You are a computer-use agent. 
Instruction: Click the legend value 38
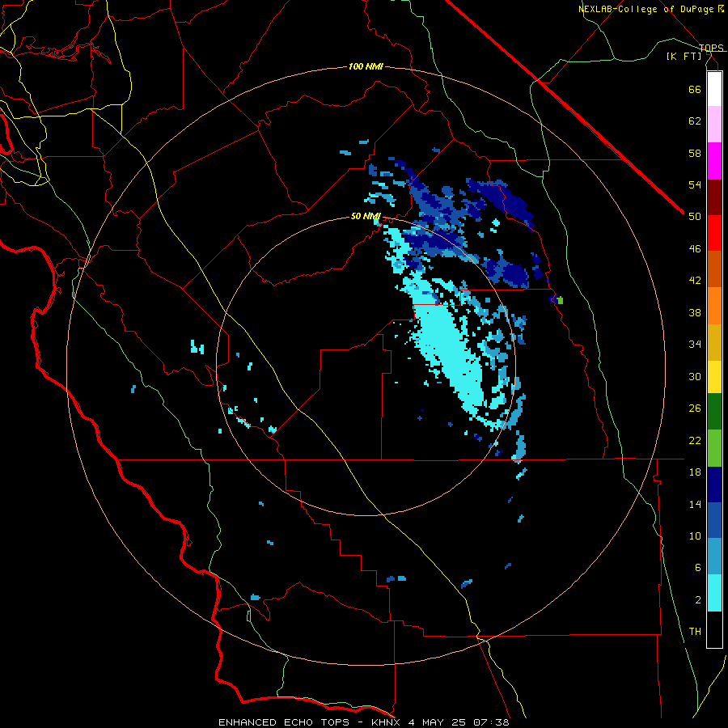click(x=695, y=312)
